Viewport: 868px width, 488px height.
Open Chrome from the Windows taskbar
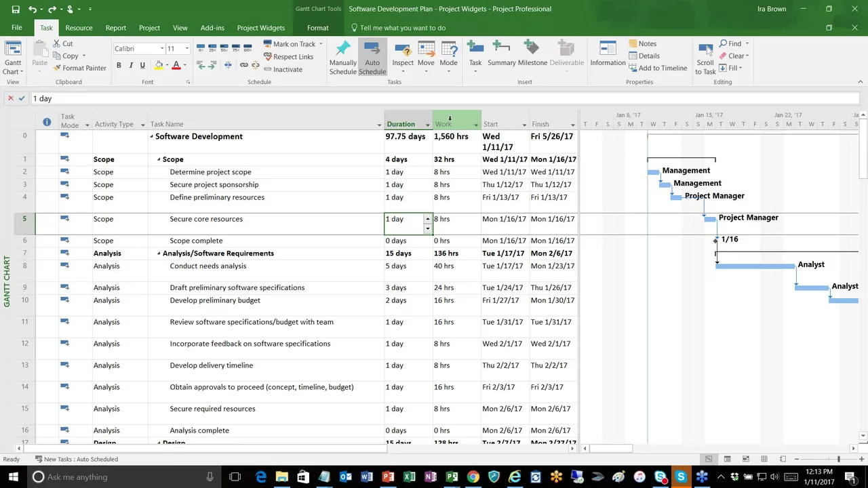[x=473, y=476]
